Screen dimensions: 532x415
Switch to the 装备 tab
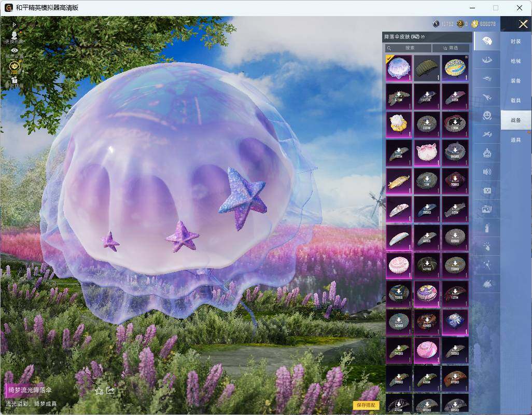point(516,81)
